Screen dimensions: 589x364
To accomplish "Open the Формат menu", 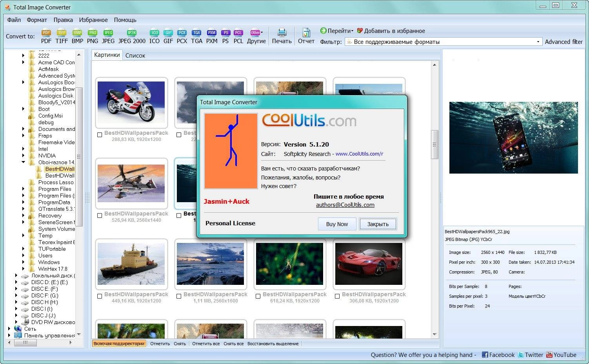I will [x=37, y=20].
